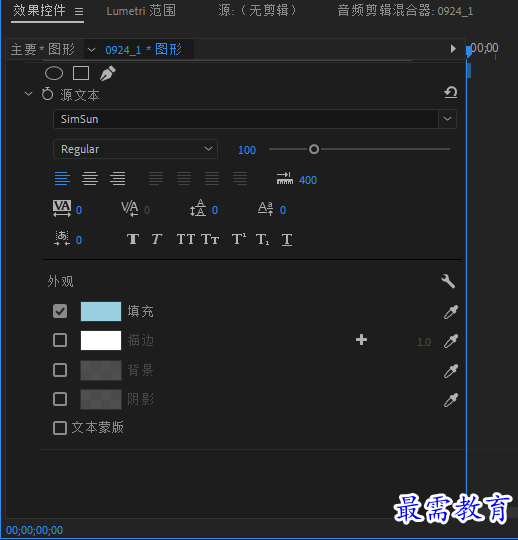Use the 阴影 shadow eyedropper
This screenshot has width=518, height=540.
450,400
